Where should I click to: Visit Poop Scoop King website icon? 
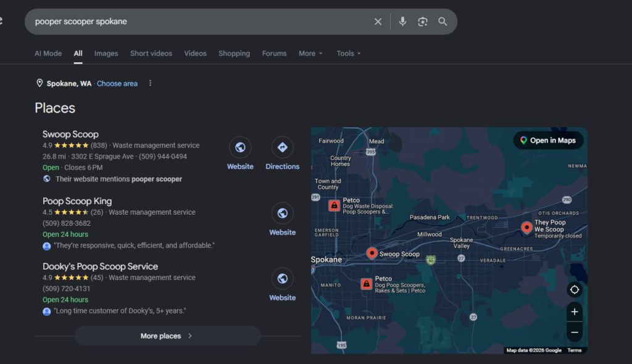(x=283, y=213)
